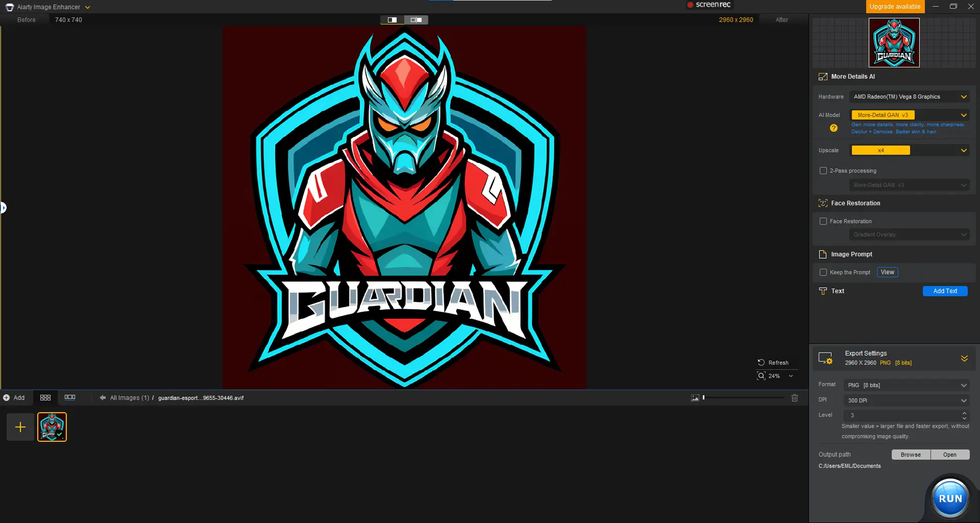Open the DPI 300 dropdown

click(906, 400)
